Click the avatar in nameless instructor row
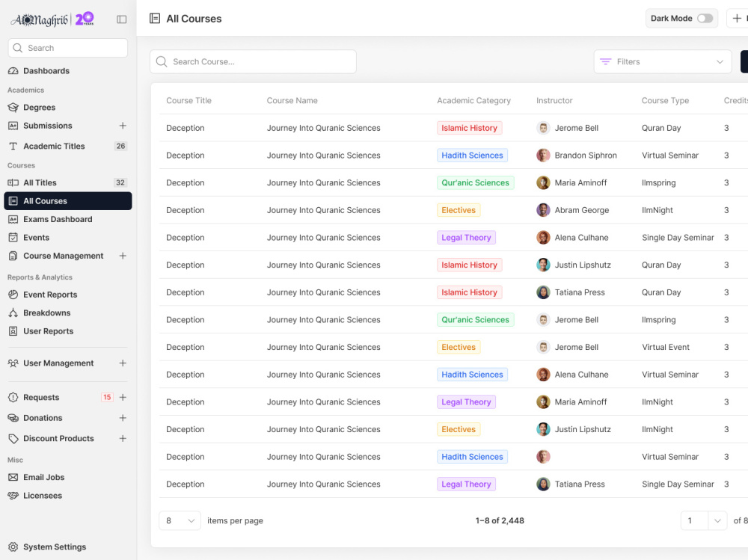The image size is (748, 560). point(543,457)
